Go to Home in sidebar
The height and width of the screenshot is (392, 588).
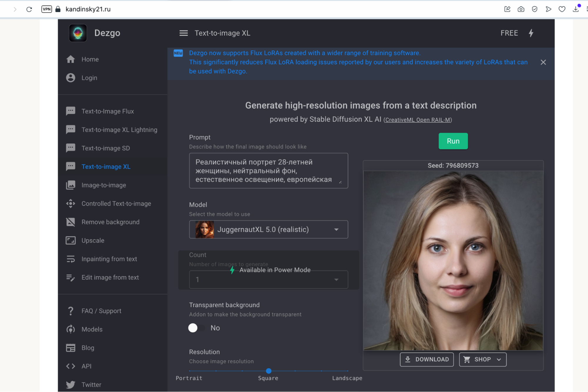pyautogui.click(x=90, y=59)
